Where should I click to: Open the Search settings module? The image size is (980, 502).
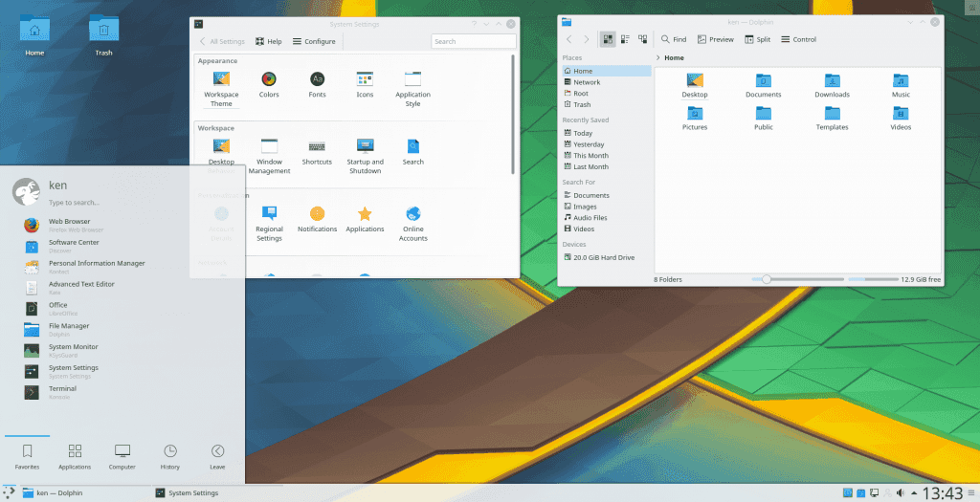(413, 152)
